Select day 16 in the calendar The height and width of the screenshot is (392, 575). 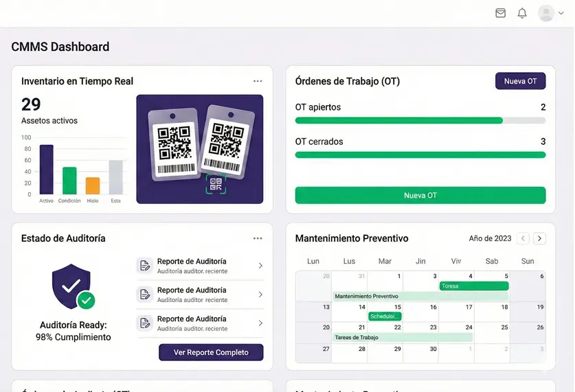click(433, 307)
